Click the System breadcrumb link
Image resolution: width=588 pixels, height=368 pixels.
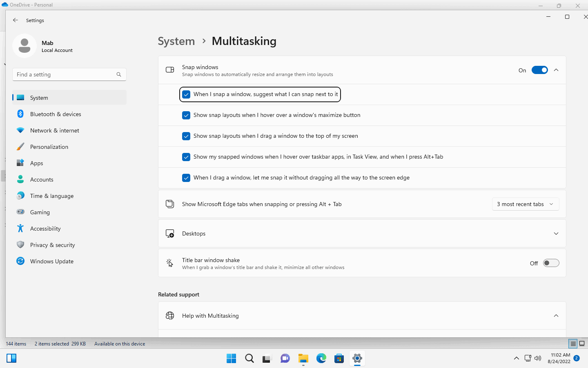coord(176,41)
